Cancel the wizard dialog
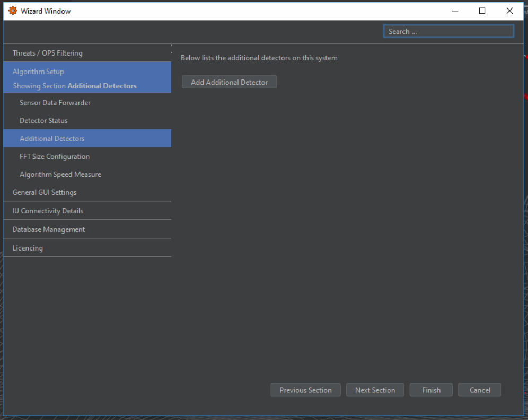528x420 pixels. [480, 390]
